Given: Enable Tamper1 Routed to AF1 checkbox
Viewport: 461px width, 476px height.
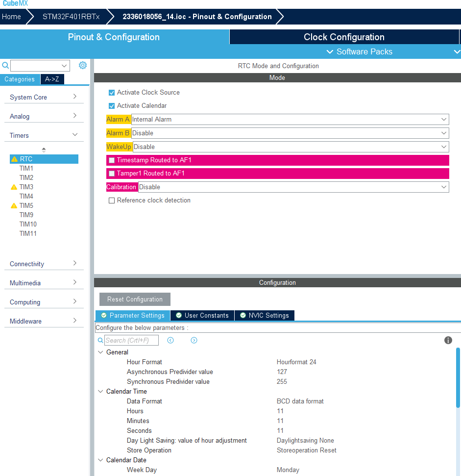Looking at the screenshot, I should [112, 174].
